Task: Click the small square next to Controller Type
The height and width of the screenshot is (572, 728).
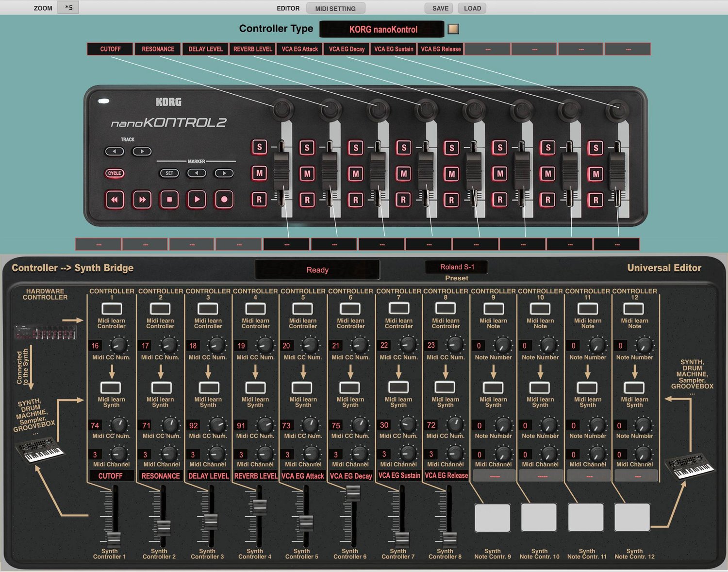Action: click(453, 29)
